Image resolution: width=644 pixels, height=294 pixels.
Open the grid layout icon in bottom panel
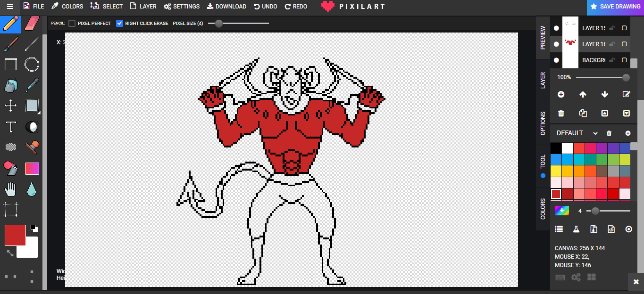[x=592, y=277]
